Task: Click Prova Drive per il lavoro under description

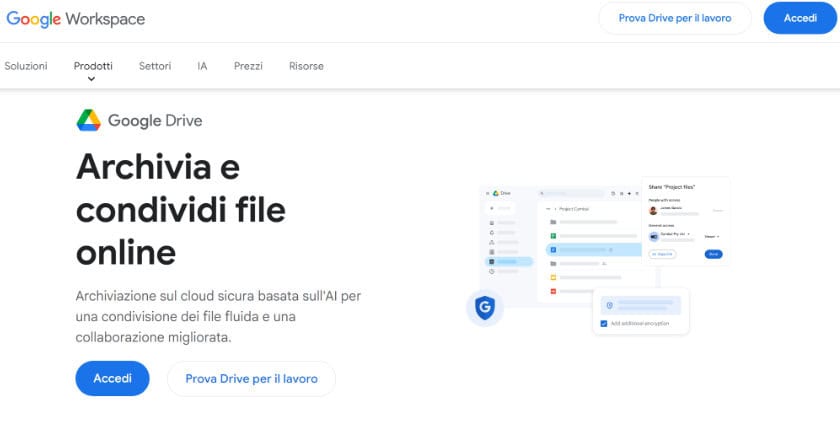Action: click(251, 379)
